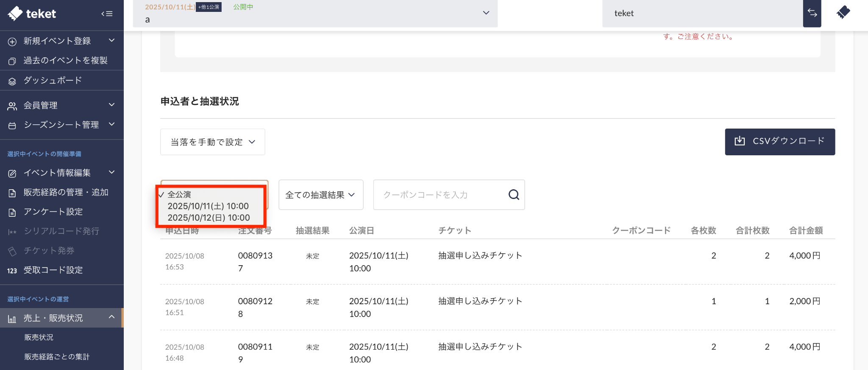The image size is (868, 370).
Task: Open the 当落を手動で設定 dropdown
Action: [212, 142]
